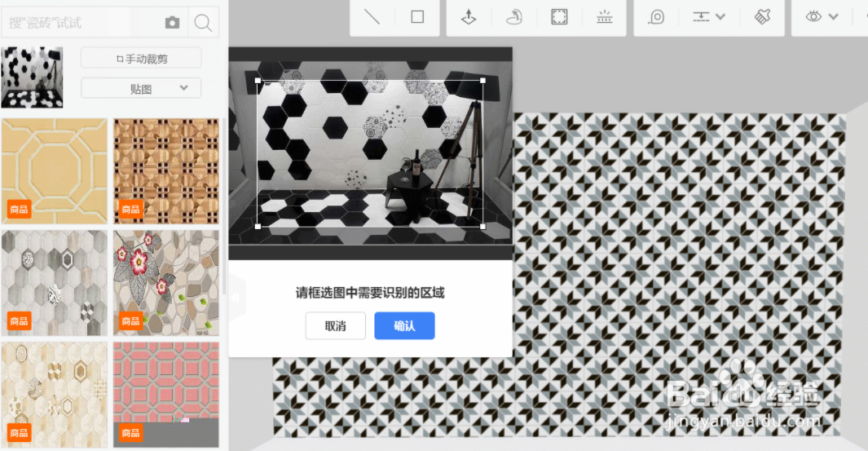
Task: Click the measuring tape toolbar icon
Action: (x=656, y=17)
